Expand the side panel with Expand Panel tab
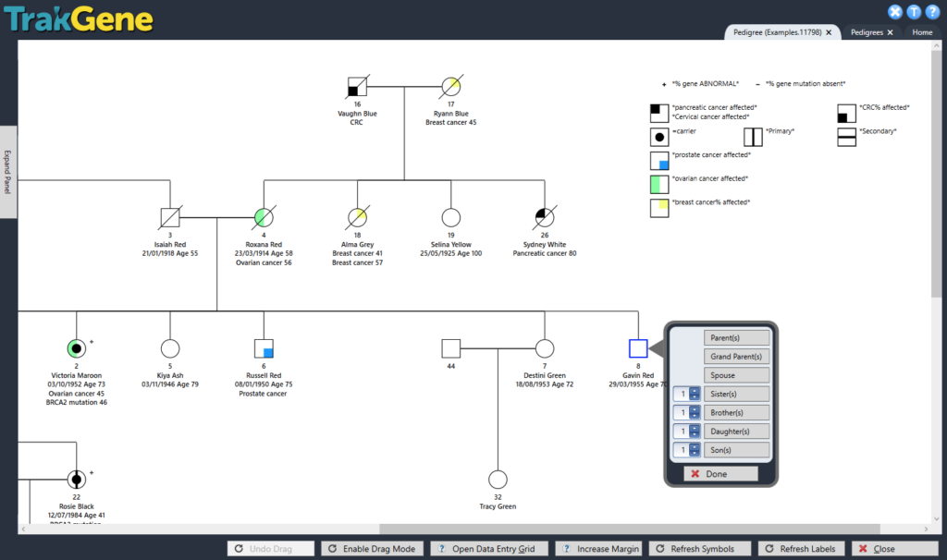 tap(7, 172)
